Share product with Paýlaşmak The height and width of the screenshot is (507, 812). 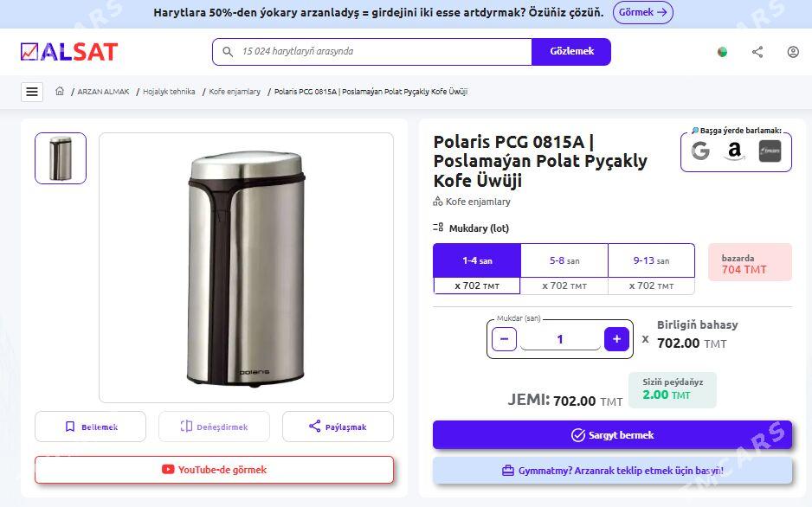338,426
